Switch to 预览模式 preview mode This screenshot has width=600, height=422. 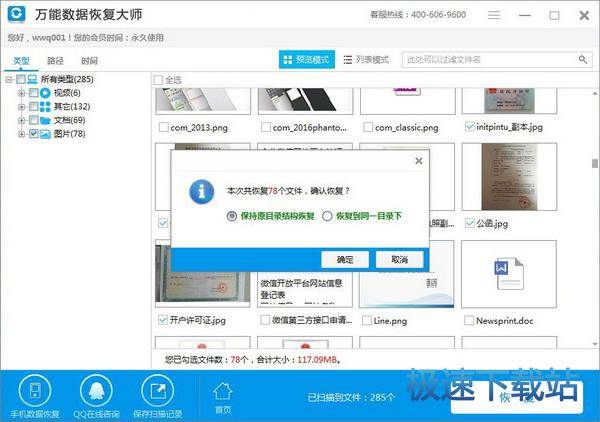[x=307, y=60]
